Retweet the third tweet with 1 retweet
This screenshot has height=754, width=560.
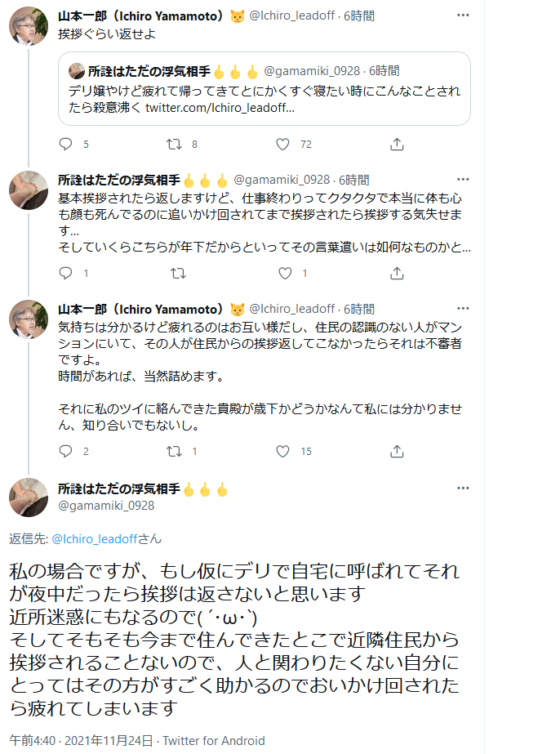pyautogui.click(x=174, y=451)
